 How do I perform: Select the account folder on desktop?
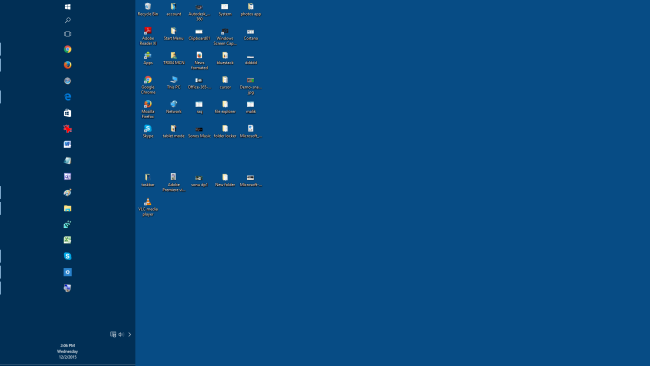click(x=174, y=10)
